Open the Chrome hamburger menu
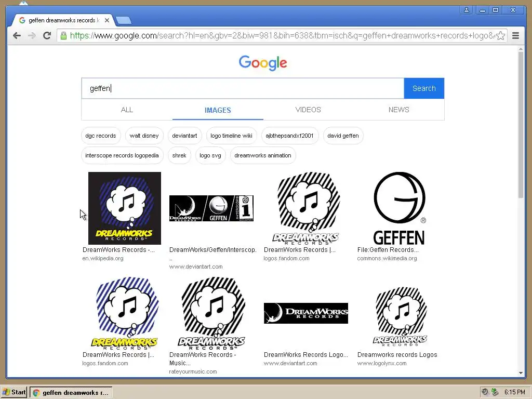 [x=515, y=36]
